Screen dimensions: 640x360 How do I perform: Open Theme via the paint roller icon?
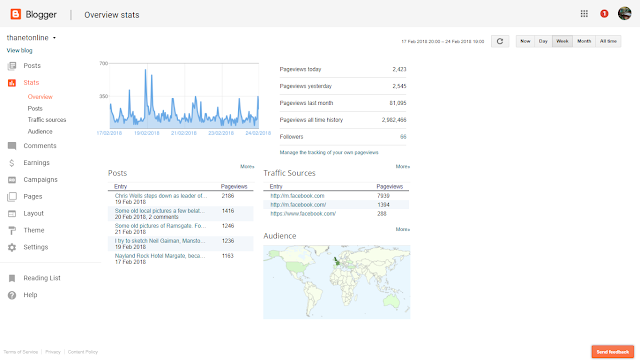12,231
